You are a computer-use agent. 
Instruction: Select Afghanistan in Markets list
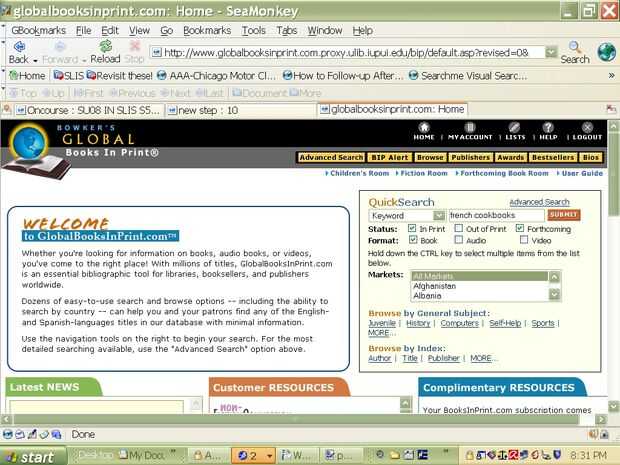click(480, 286)
